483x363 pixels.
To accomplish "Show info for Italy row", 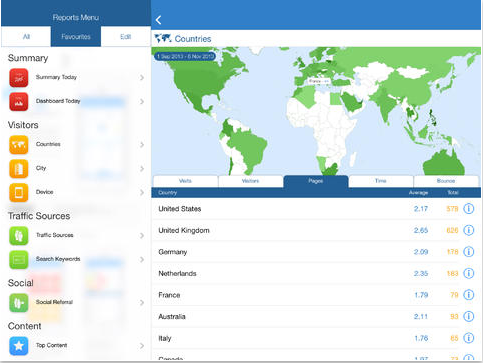I will [469, 338].
